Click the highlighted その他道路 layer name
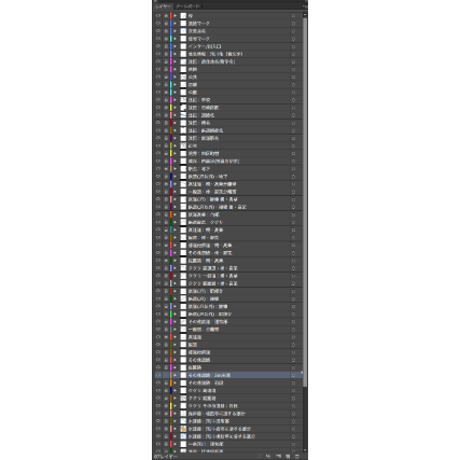The height and width of the screenshot is (460, 460). [x=209, y=375]
